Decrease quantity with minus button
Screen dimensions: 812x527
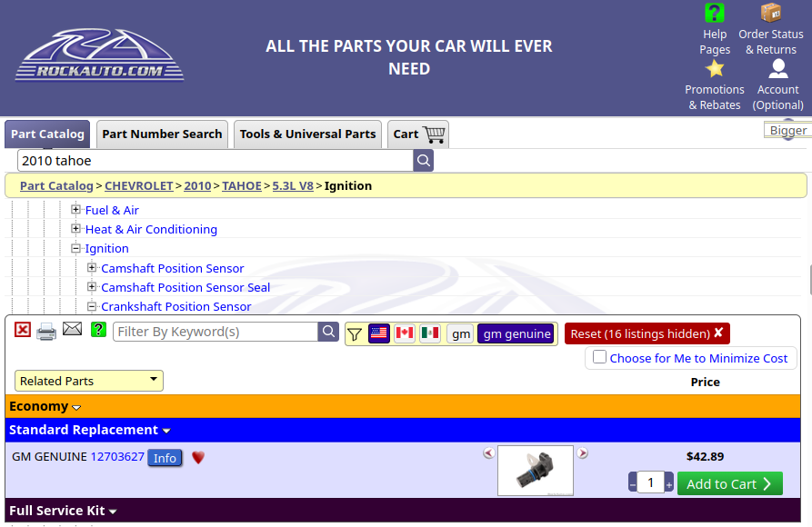click(632, 483)
